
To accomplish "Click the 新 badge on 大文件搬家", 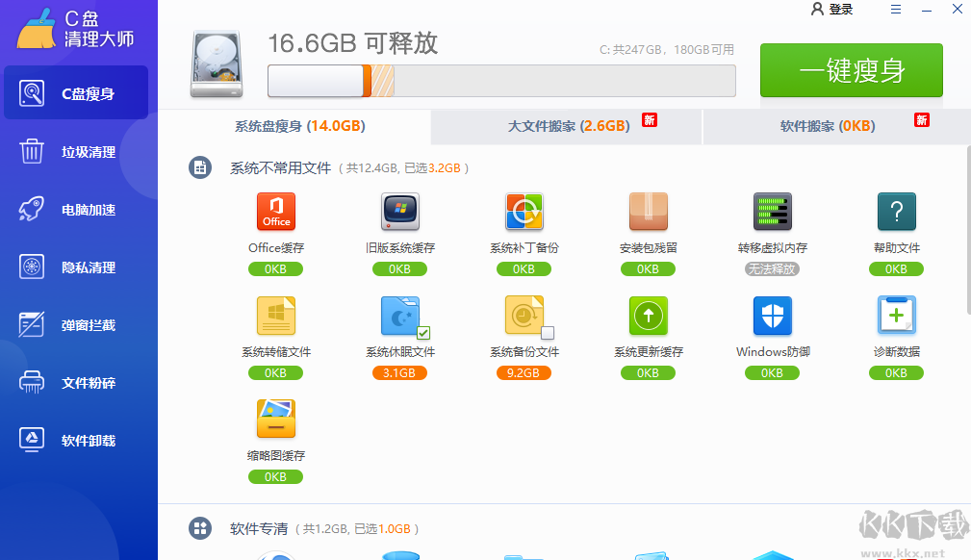I will 649,119.
